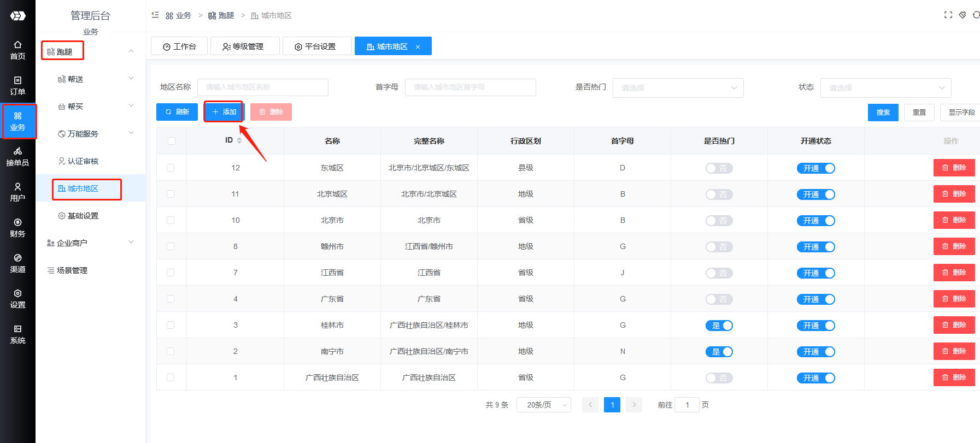The height and width of the screenshot is (443, 980).
Task: Open 接单员 in the dark sidebar
Action: pos(17,157)
